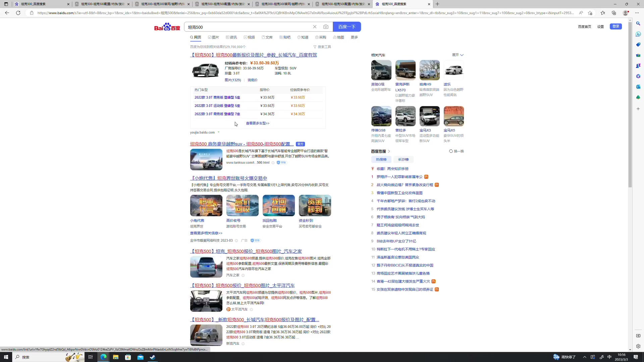The height and width of the screenshot is (362, 644).
Task: Open image search via camera icon
Action: pyautogui.click(x=326, y=27)
